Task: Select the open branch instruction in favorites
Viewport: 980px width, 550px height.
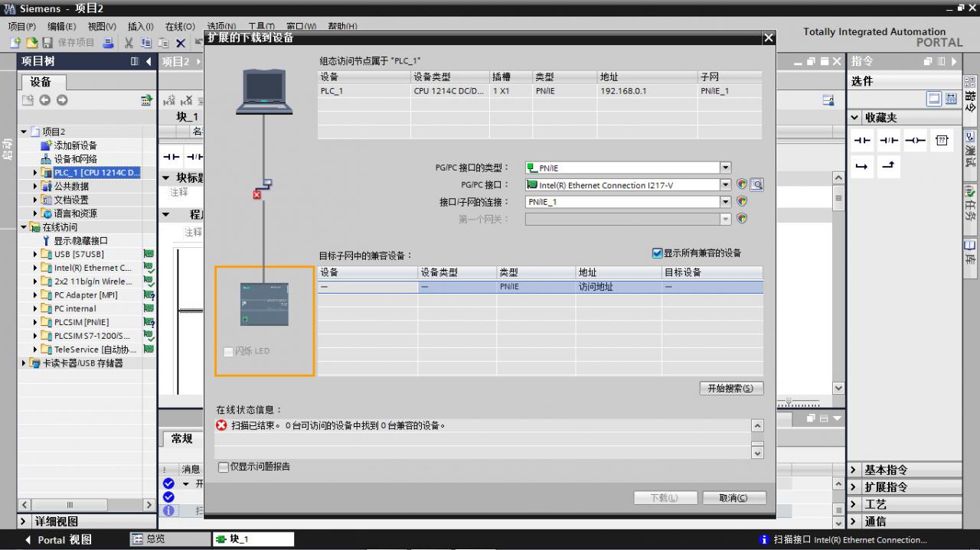Action: tap(863, 166)
